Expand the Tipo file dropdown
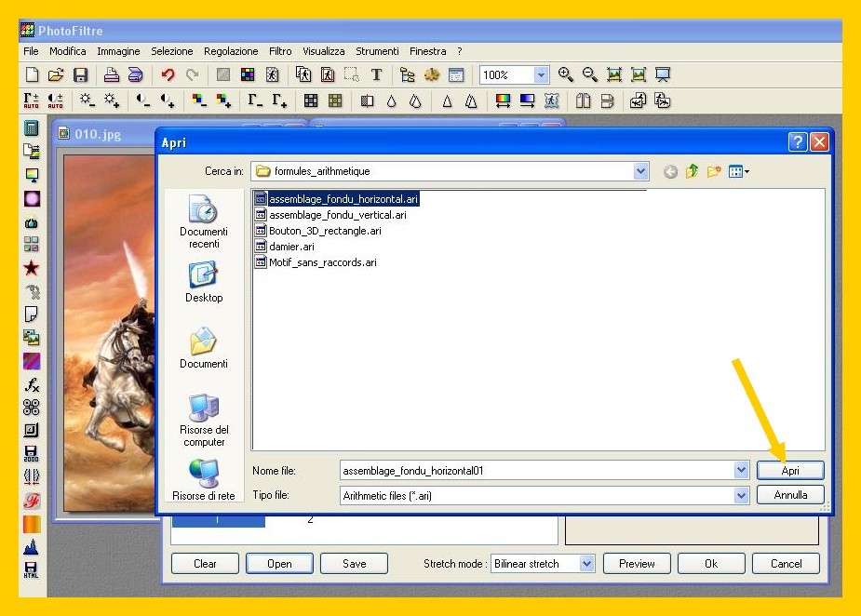The height and width of the screenshot is (616, 861). tap(741, 496)
